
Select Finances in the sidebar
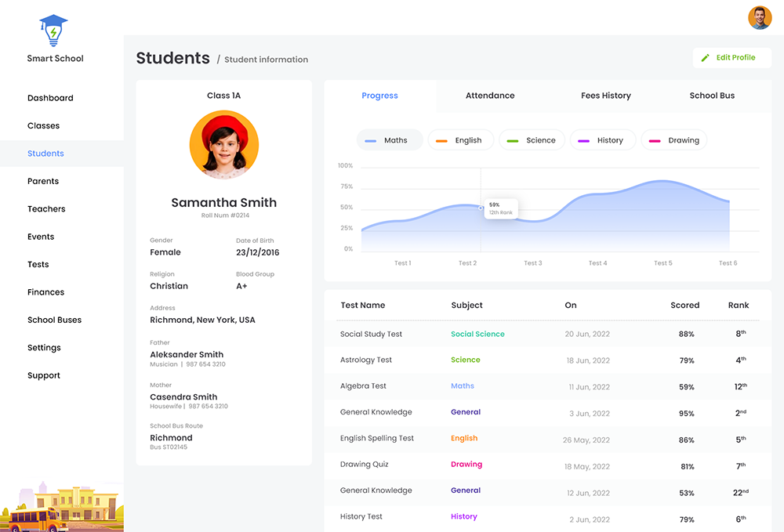click(45, 291)
